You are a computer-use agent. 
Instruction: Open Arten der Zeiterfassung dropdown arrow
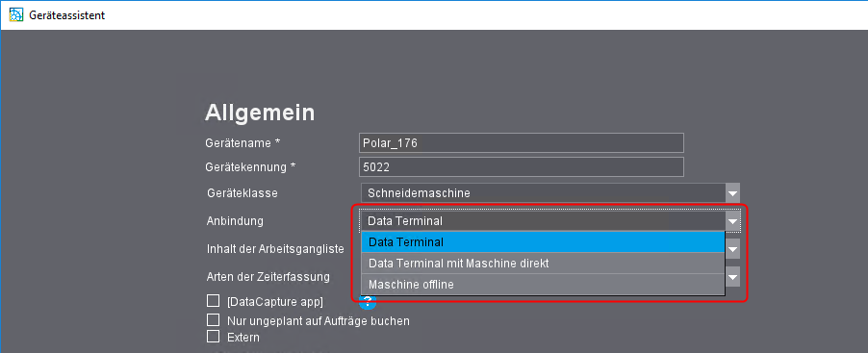733,277
